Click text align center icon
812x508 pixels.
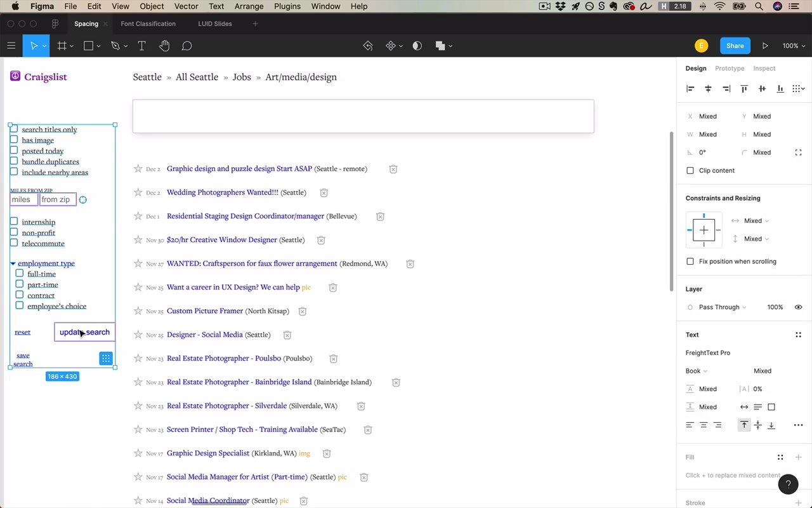click(x=704, y=425)
